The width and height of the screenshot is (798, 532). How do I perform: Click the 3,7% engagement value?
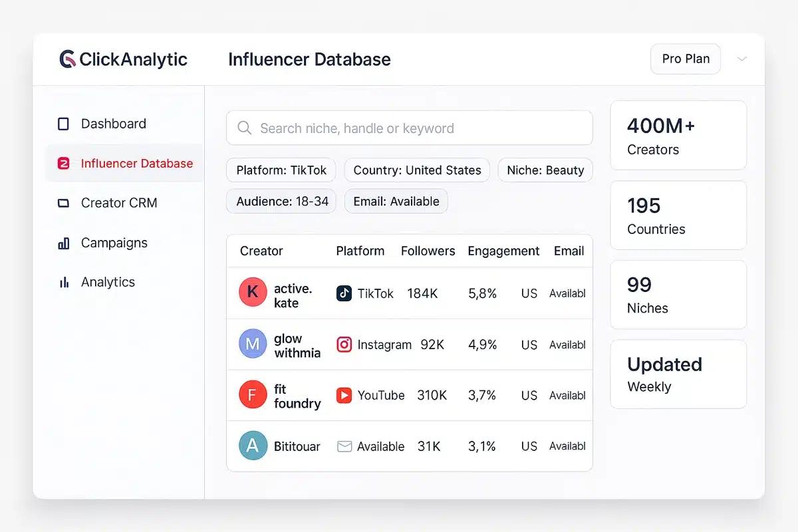(482, 395)
